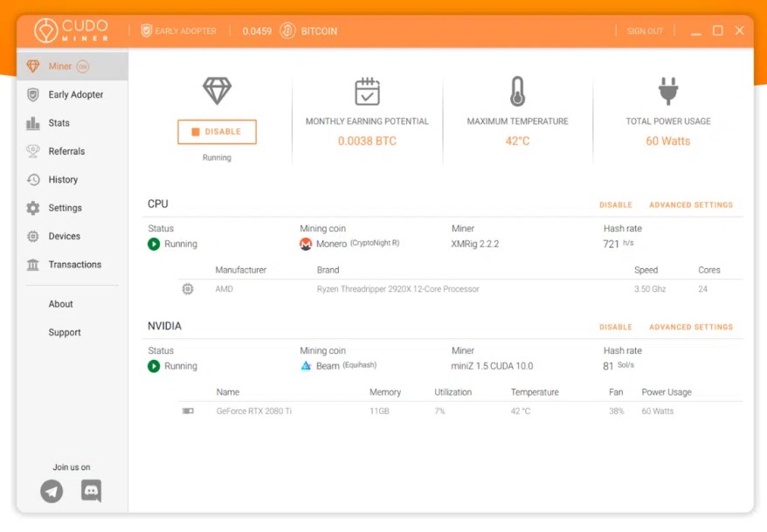Open CPU Advanced Settings
This screenshot has width=767, height=532.
pyautogui.click(x=691, y=205)
